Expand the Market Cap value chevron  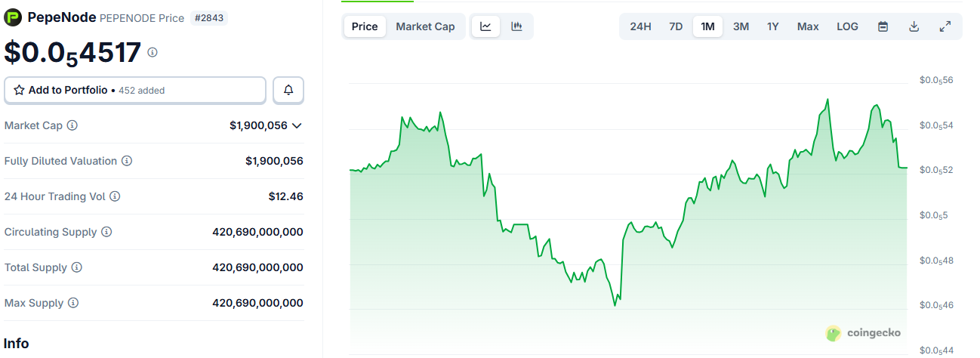pyautogui.click(x=297, y=125)
